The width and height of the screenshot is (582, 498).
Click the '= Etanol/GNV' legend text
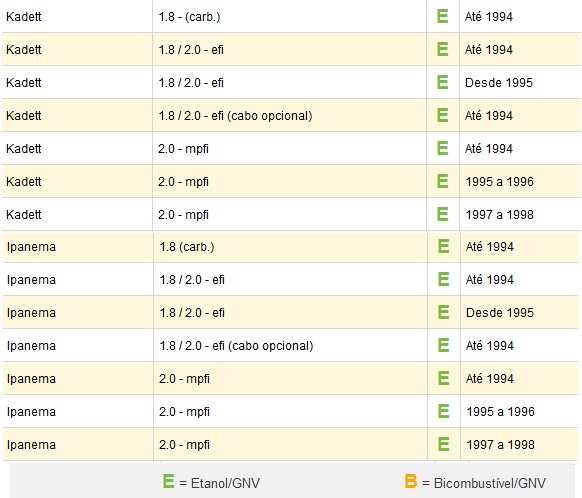[219, 483]
